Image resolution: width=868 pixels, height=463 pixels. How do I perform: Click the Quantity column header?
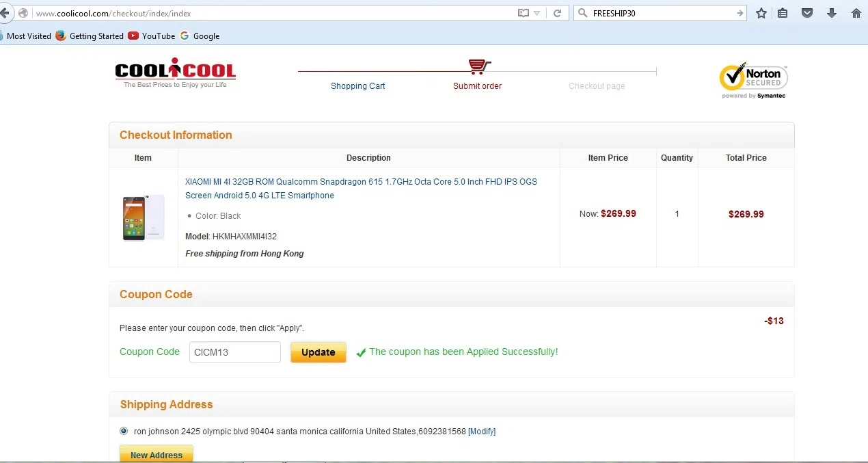[677, 158]
